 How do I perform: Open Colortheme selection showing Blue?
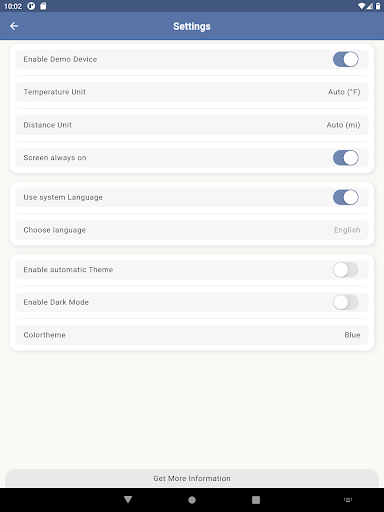click(192, 335)
